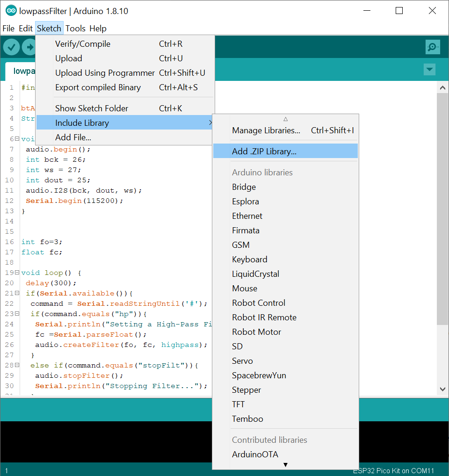Viewport: 449px width, 476px height.
Task: Click the editor vertical scrollbar thumb
Action: pos(442,209)
